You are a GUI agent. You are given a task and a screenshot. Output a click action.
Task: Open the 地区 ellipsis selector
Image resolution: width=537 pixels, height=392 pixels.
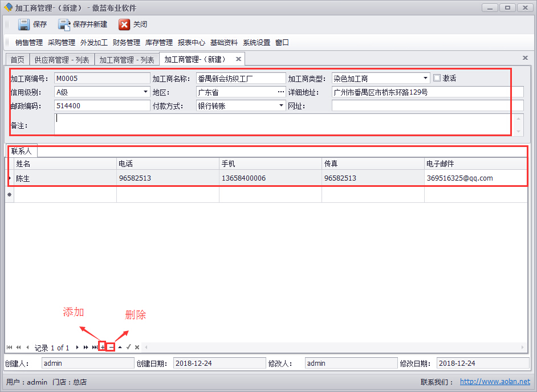click(280, 92)
